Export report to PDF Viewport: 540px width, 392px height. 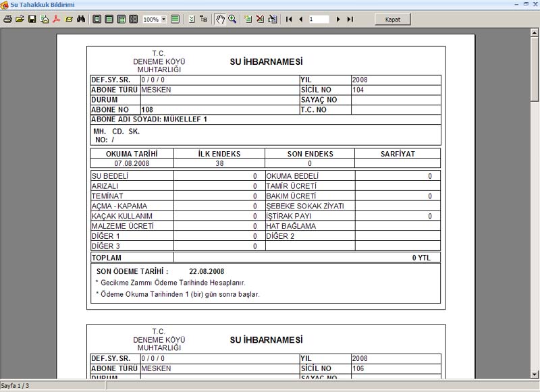pyautogui.click(x=57, y=20)
